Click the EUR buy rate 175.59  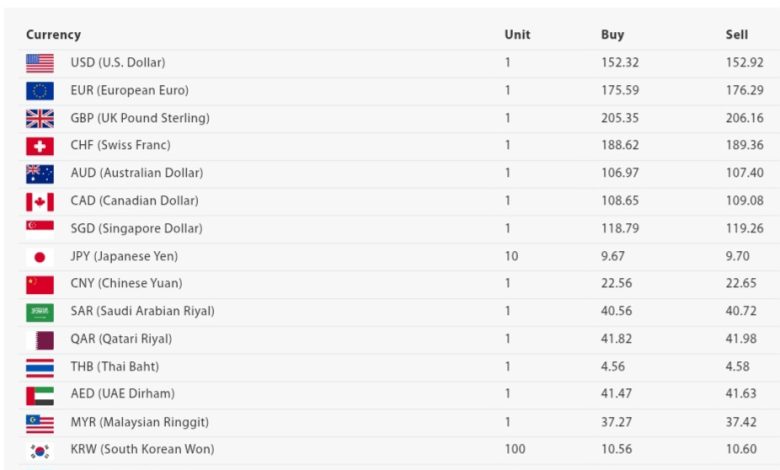[620, 91]
